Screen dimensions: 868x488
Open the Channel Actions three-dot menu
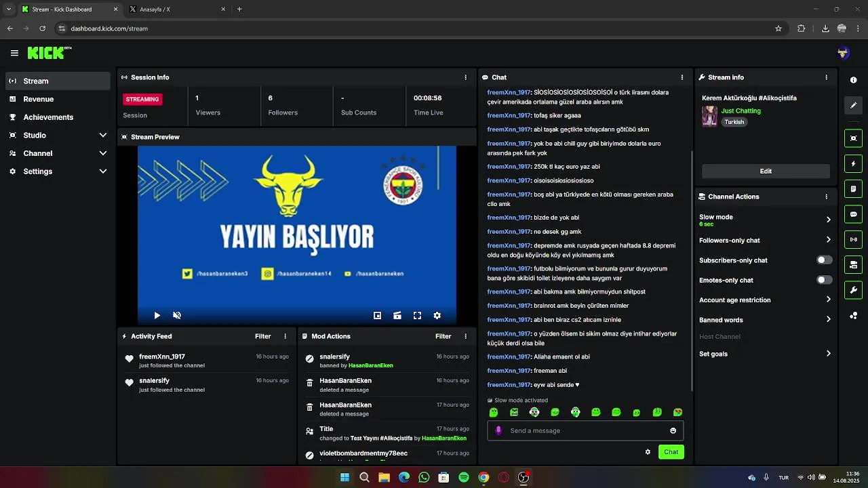click(x=826, y=197)
